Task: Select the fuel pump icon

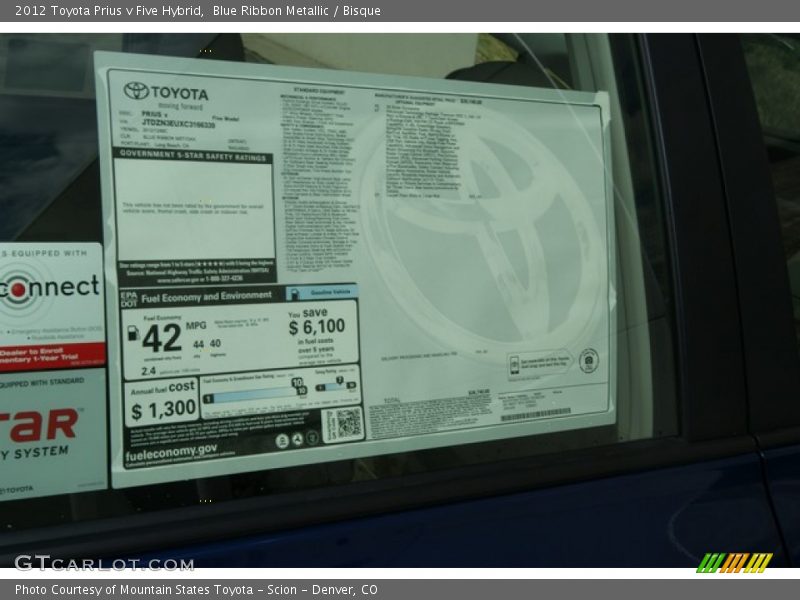Action: click(x=133, y=333)
